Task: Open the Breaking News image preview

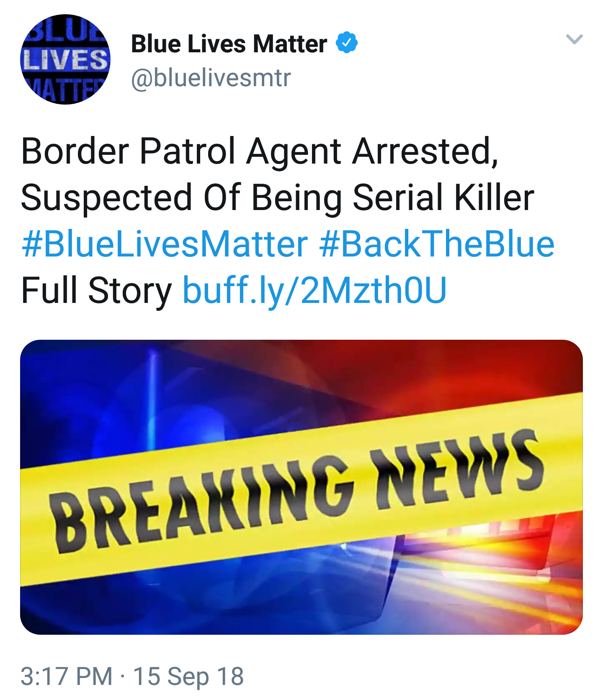Action: coord(301,487)
